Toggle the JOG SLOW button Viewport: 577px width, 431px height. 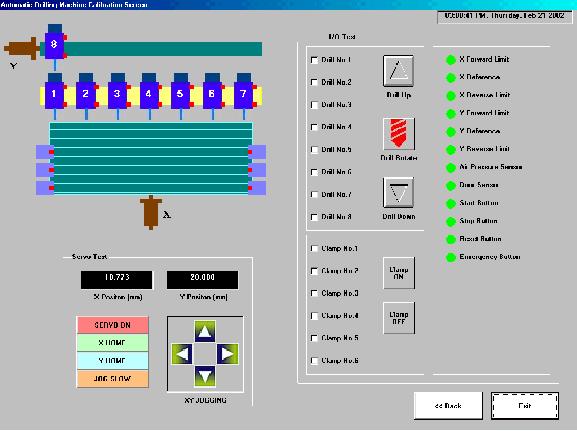tap(113, 379)
